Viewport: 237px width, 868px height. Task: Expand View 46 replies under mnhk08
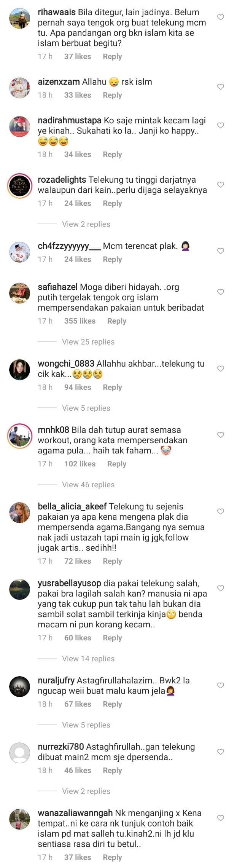point(88,485)
